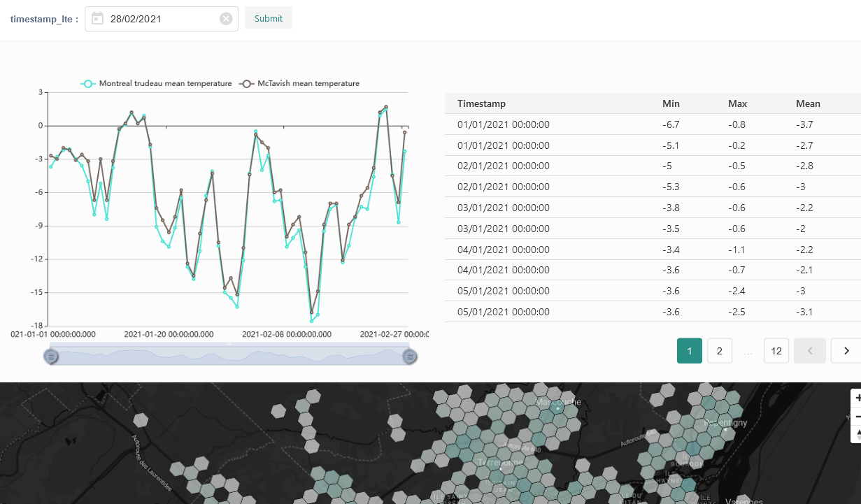Click the Mean value -3.1 cell
Screen dimensions: 861x504
click(x=804, y=312)
